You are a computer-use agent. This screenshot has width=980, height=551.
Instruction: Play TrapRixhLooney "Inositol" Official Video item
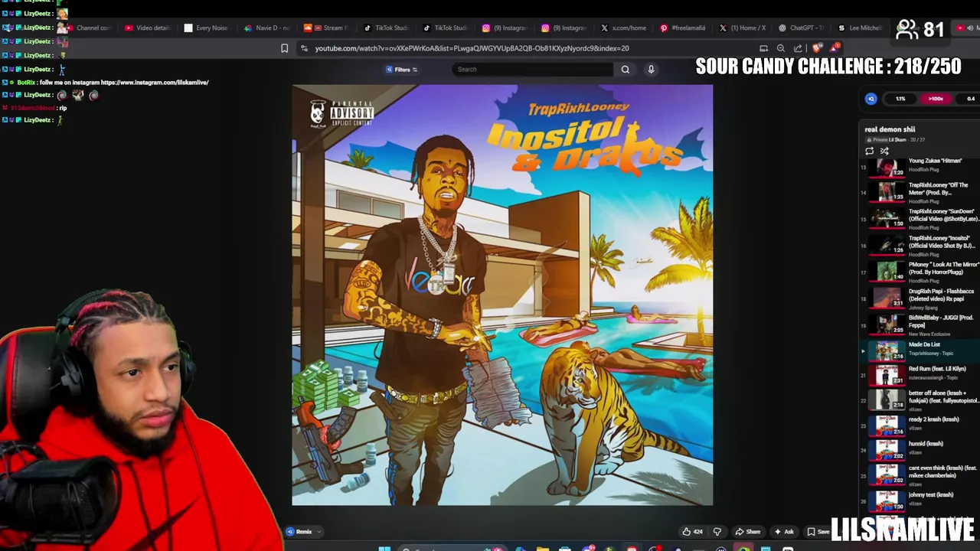(x=921, y=246)
